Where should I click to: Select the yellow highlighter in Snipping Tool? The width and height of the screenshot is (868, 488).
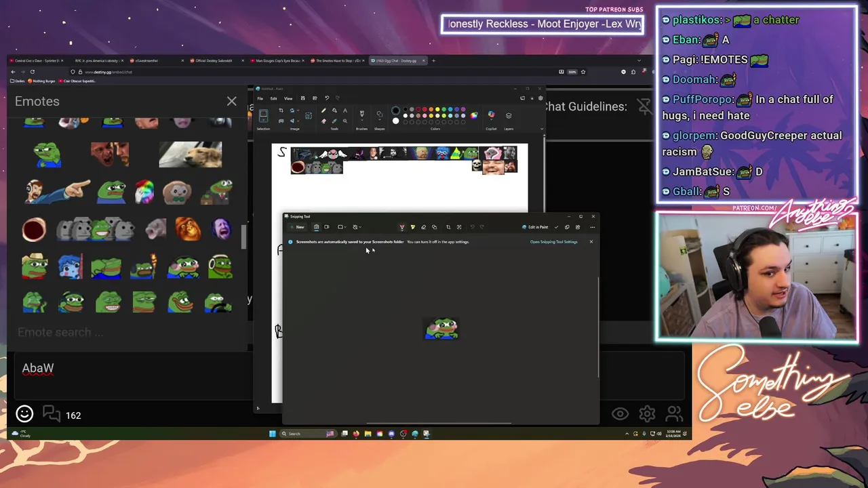pos(413,227)
